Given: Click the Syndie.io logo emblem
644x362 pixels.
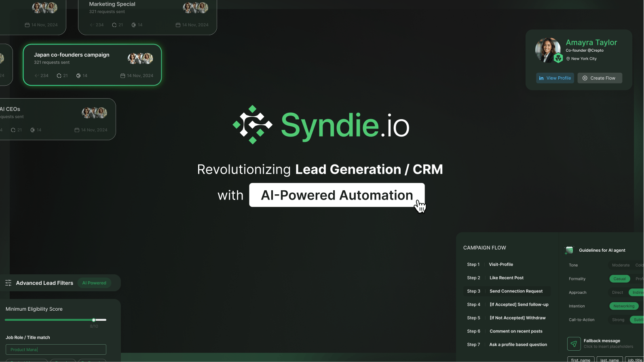Looking at the screenshot, I should [253, 125].
